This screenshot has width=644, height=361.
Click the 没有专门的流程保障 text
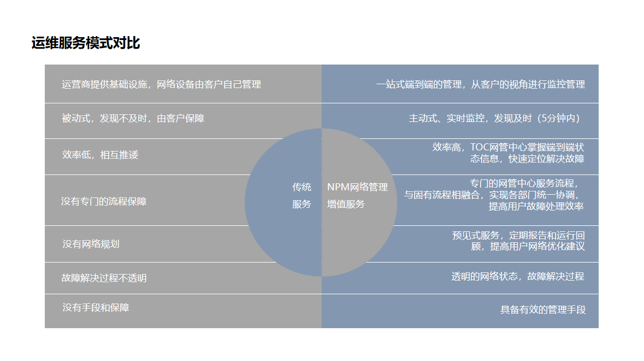pyautogui.click(x=104, y=201)
